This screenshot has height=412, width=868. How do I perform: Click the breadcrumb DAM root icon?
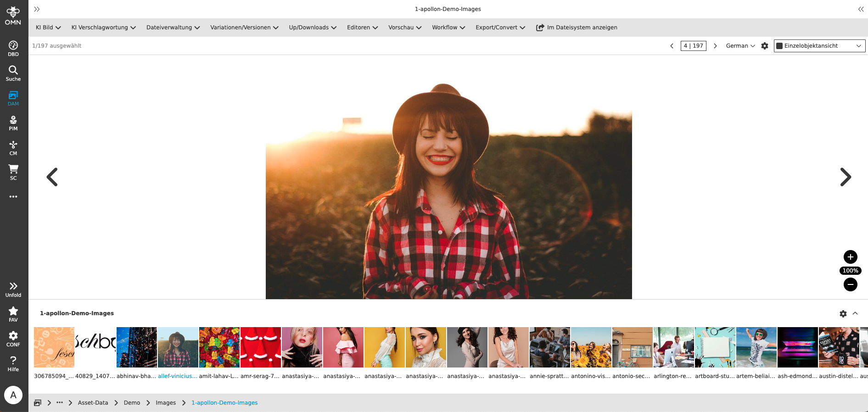(x=38, y=403)
